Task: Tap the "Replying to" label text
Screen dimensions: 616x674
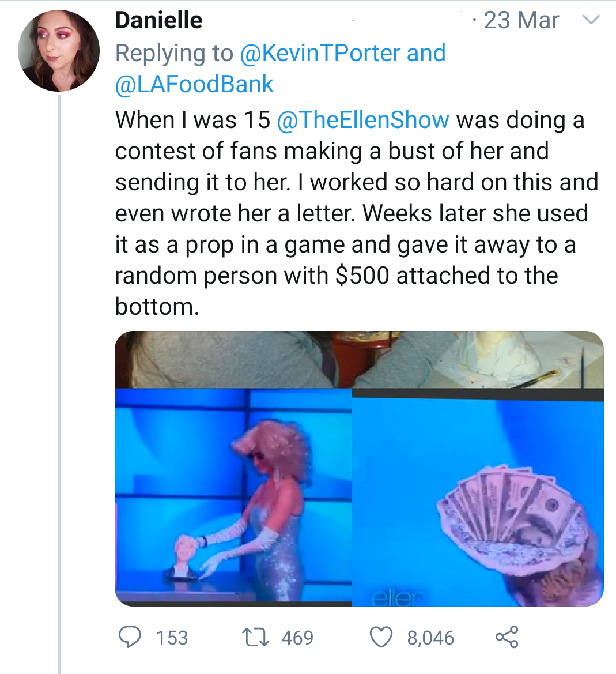Action: click(173, 53)
